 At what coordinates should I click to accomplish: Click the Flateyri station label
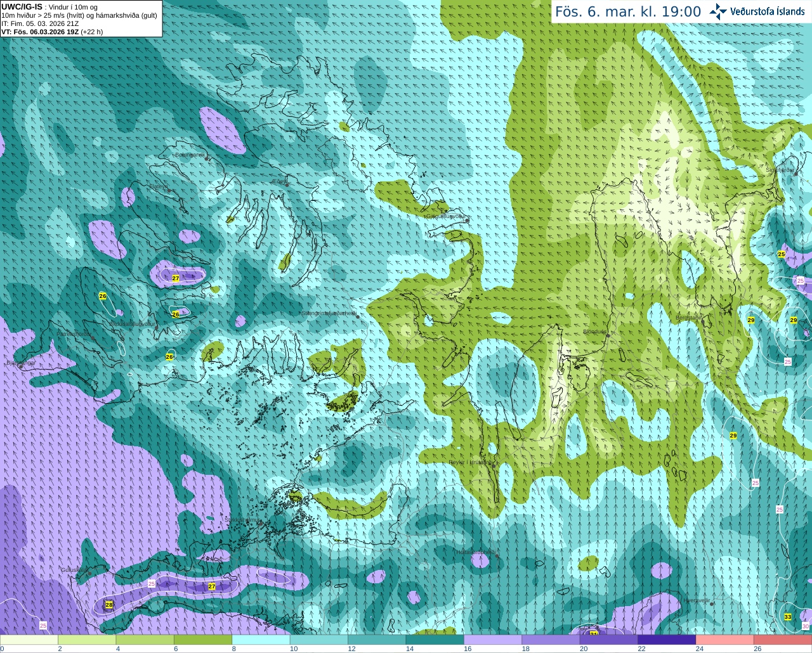tap(159, 186)
